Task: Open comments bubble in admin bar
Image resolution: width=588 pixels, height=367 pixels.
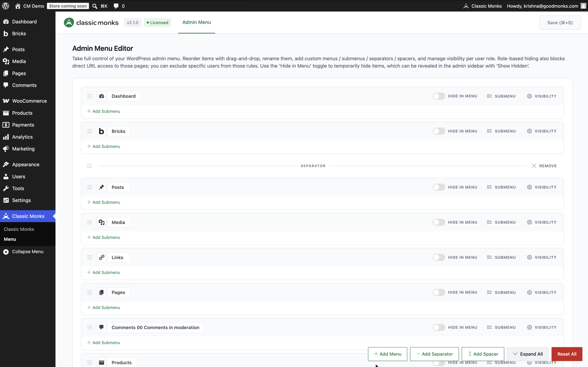Action: (x=116, y=6)
